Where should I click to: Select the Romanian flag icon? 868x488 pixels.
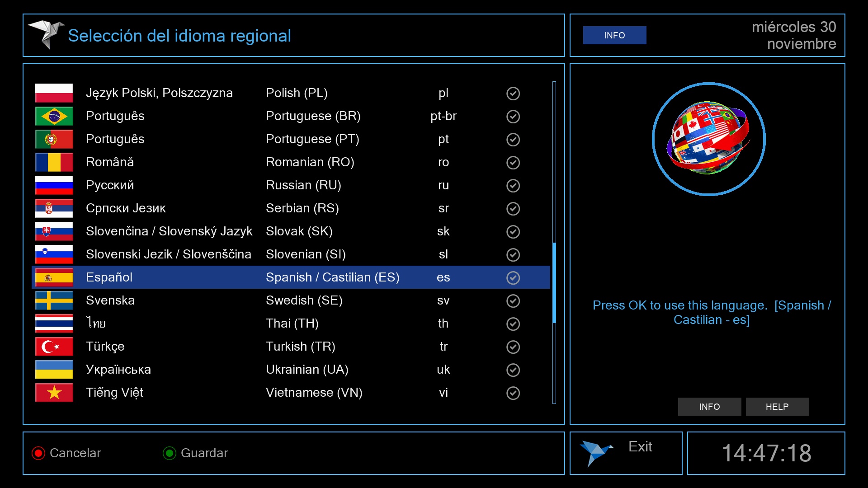pyautogui.click(x=54, y=162)
